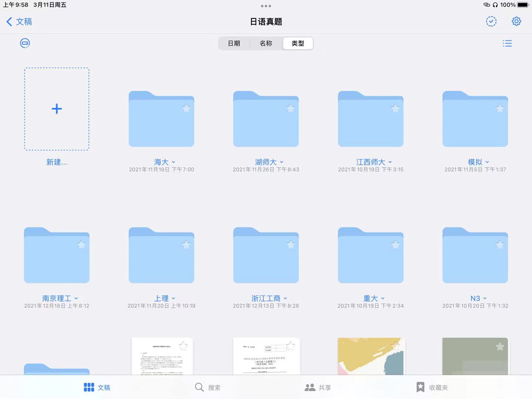Open the 上理 folder
Image resolution: width=532 pixels, height=399 pixels.
[161, 255]
